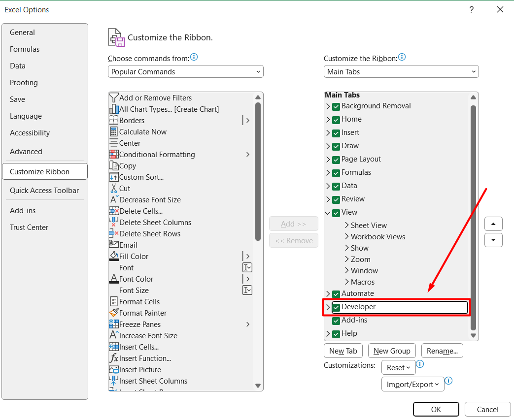The width and height of the screenshot is (514, 420).
Task: Expand the Sheet View group
Action: coord(347,225)
